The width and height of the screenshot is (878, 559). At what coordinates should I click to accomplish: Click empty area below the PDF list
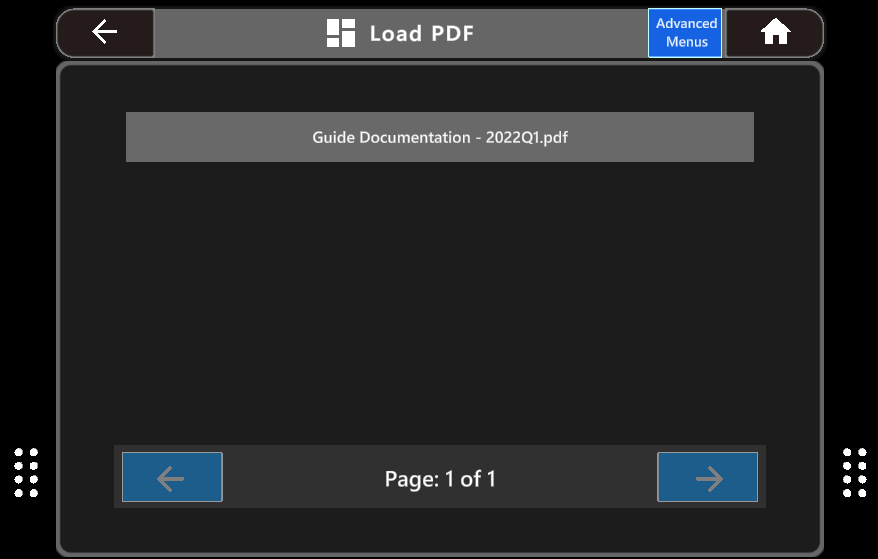pos(439,300)
